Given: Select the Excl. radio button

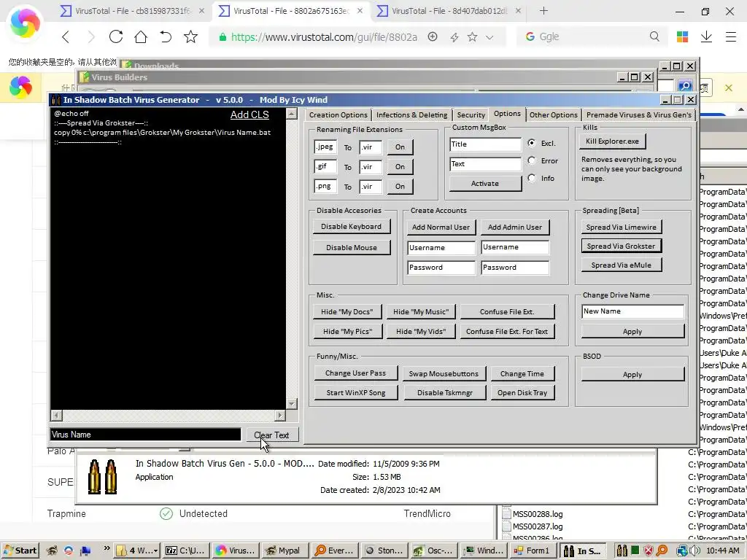Looking at the screenshot, I should 532,143.
